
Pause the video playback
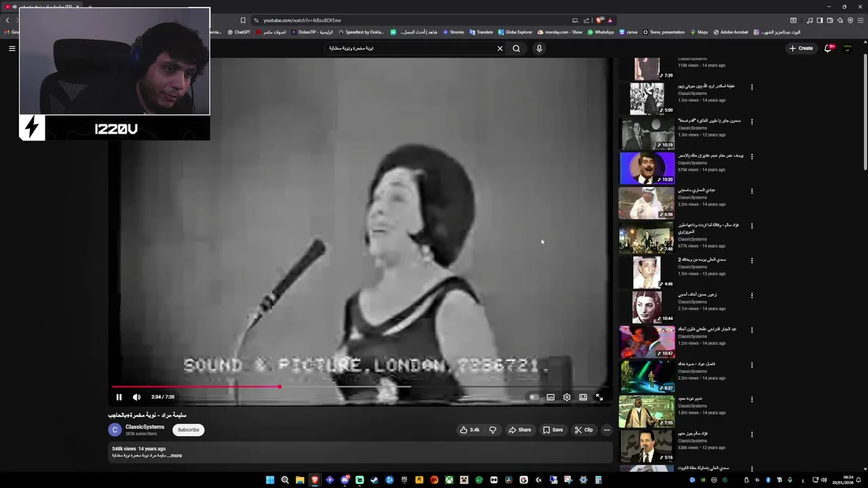point(119,397)
